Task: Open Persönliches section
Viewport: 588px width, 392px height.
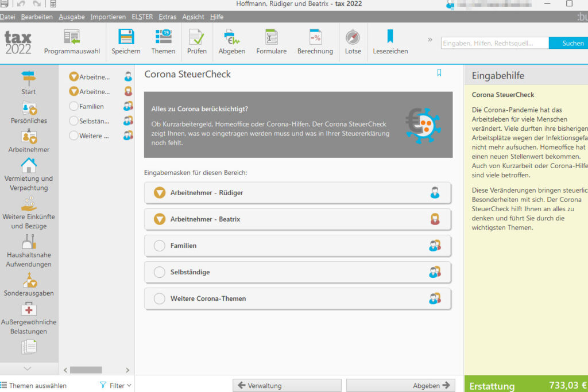Action: (x=29, y=112)
